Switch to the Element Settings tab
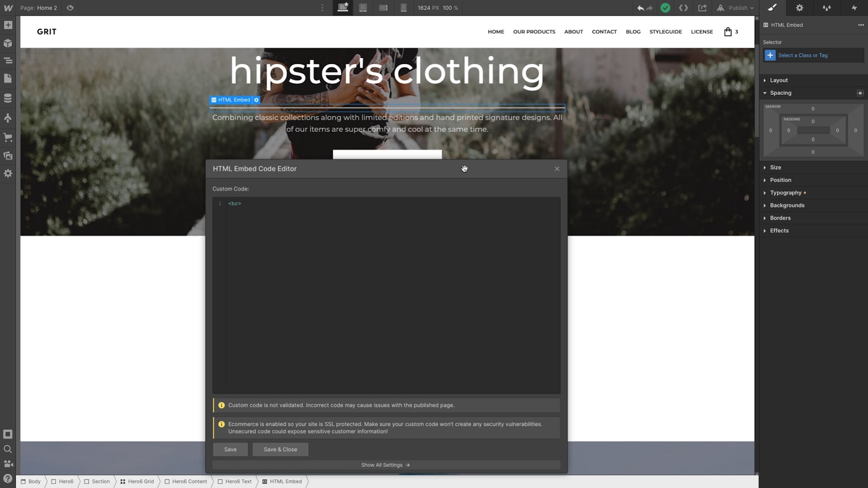 (800, 8)
